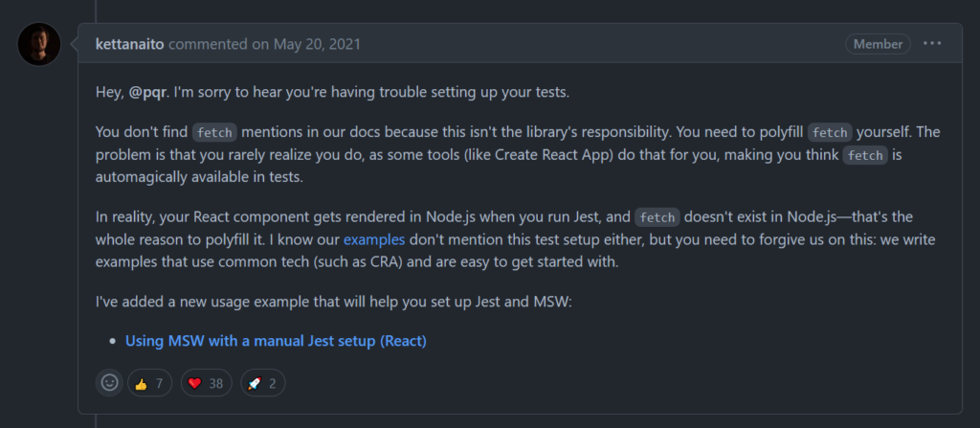980x428 pixels.
Task: Open the add reaction smiley picker
Action: tap(110, 382)
